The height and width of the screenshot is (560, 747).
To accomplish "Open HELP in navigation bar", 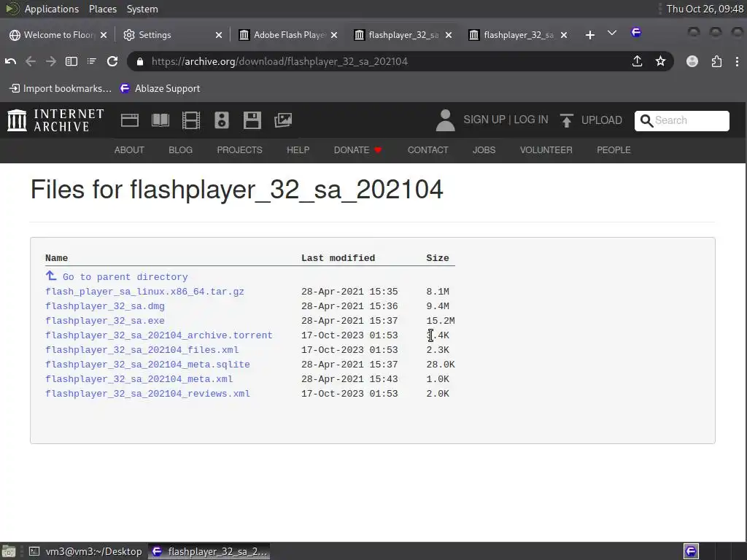I will (x=298, y=150).
